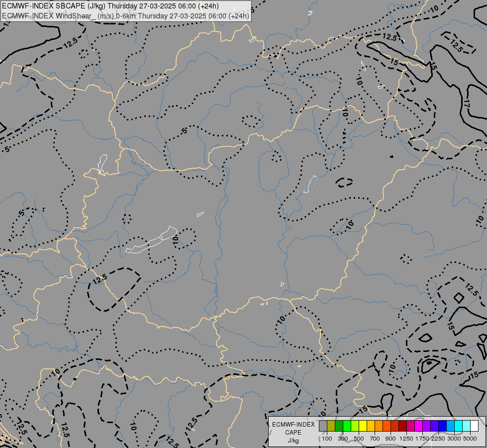
Task: Select the bright green swatch above 300
Action: [347, 426]
